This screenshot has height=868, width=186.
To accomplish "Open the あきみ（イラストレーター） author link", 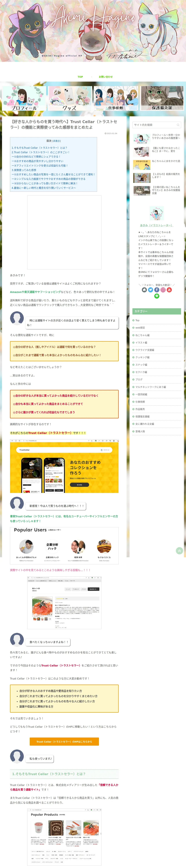I will [156, 225].
